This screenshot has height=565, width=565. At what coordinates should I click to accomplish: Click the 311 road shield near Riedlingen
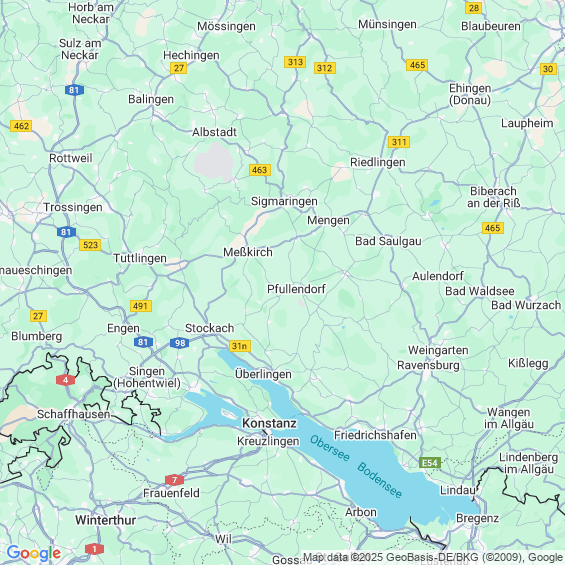pyautogui.click(x=399, y=142)
